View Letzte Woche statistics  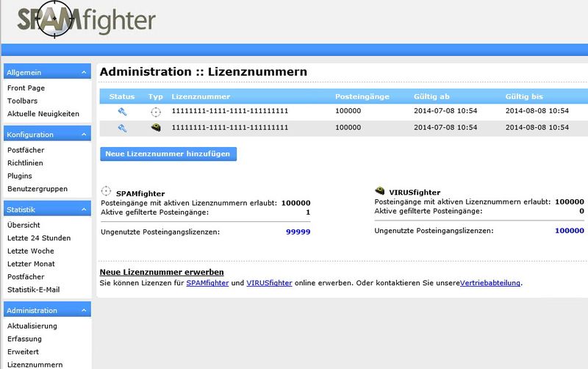(30, 251)
